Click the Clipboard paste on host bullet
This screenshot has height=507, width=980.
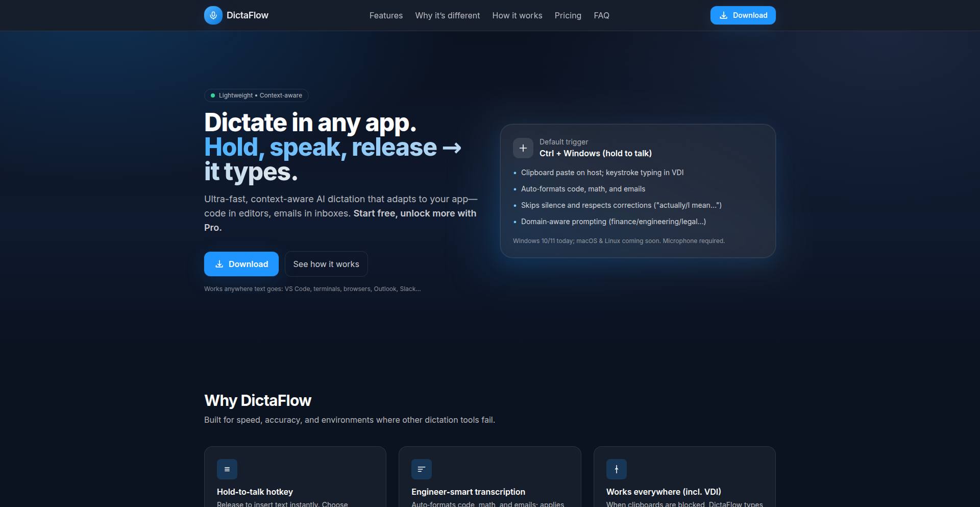pyautogui.click(x=602, y=173)
